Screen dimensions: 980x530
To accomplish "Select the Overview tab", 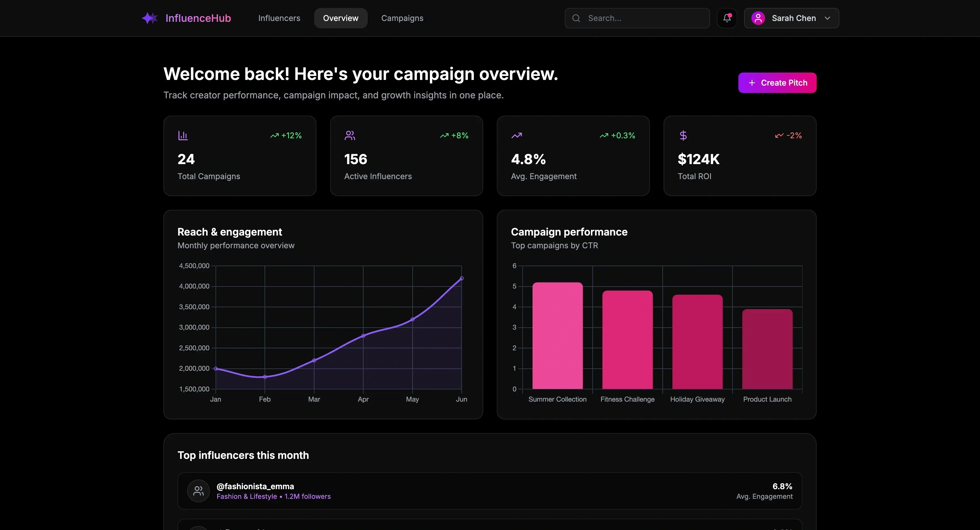I will pos(341,18).
